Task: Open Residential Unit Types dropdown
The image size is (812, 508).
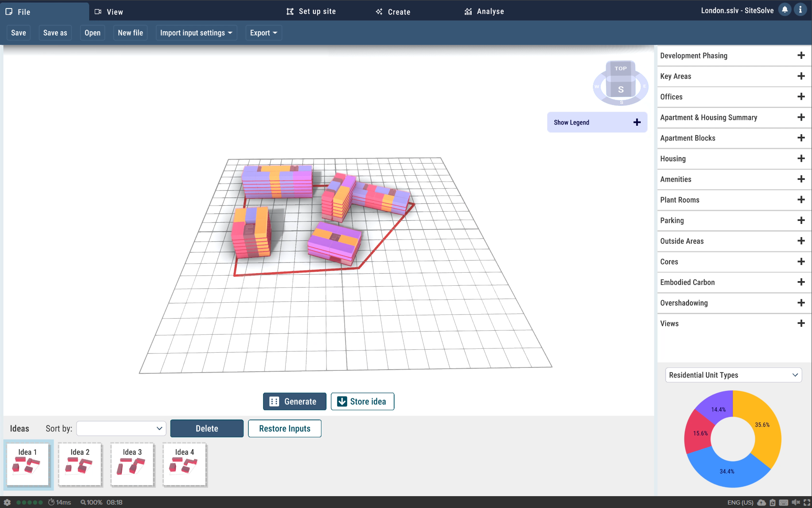Action: pyautogui.click(x=733, y=375)
